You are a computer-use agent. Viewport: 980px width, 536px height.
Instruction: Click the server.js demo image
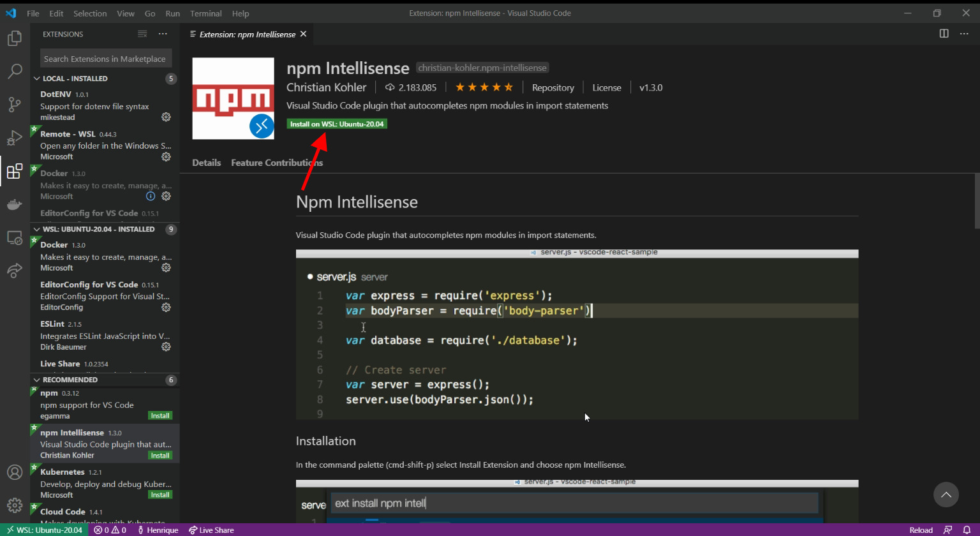(x=577, y=334)
